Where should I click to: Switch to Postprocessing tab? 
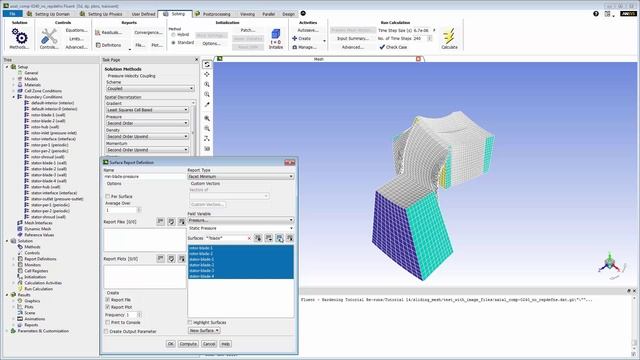[213, 14]
